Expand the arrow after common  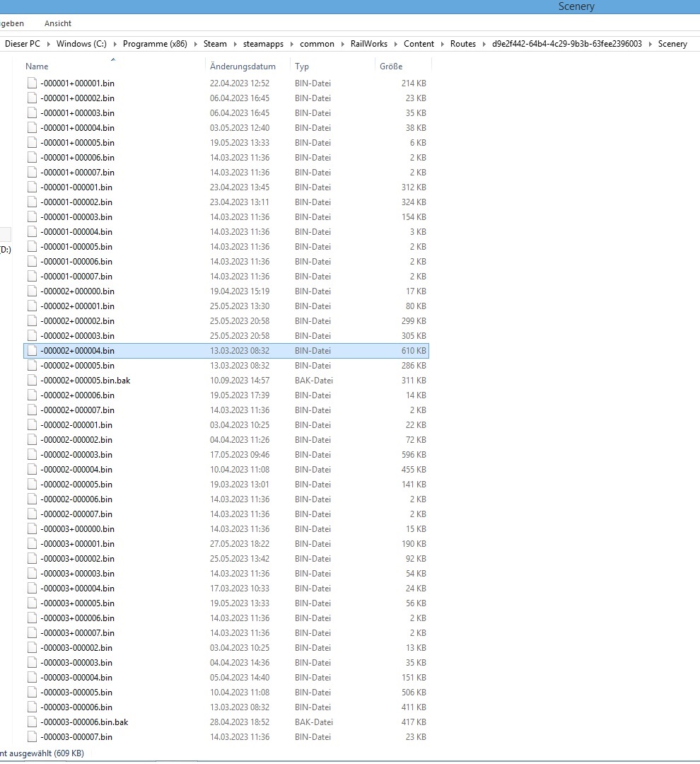[x=342, y=44]
